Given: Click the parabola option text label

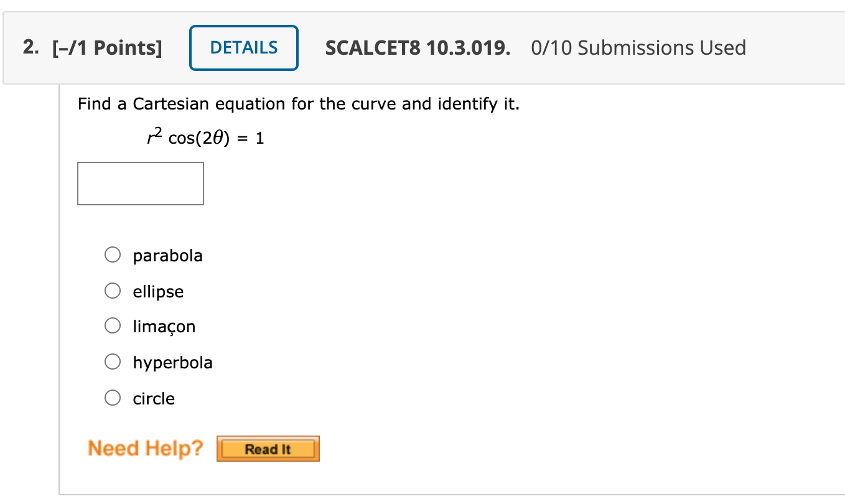Looking at the screenshot, I should point(168,255).
